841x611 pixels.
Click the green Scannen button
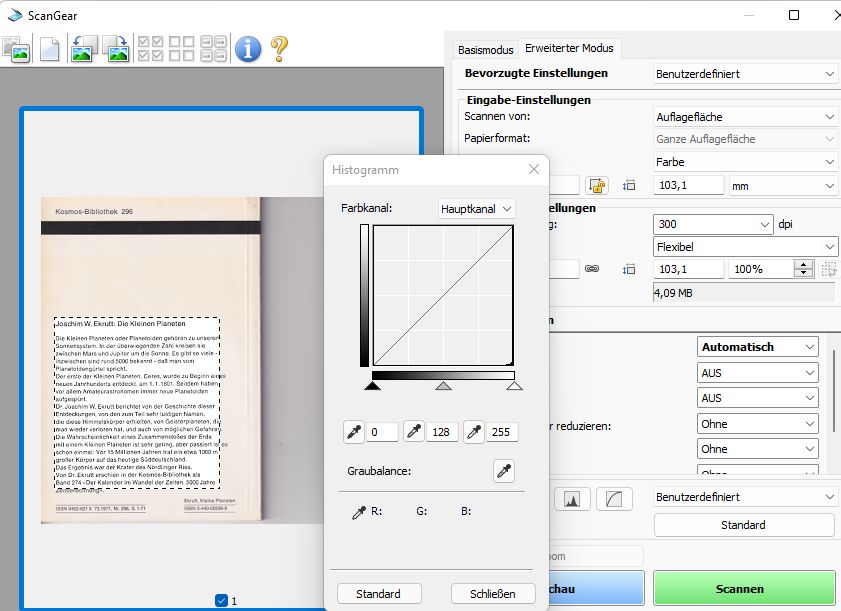click(x=744, y=588)
